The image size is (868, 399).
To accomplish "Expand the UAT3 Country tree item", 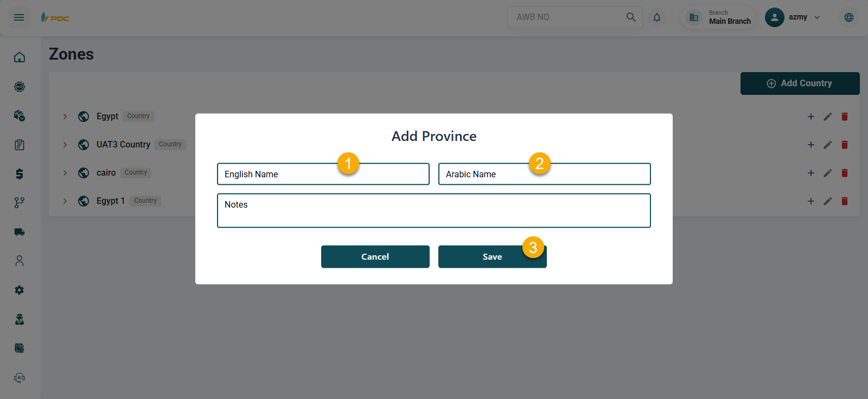I will point(65,145).
